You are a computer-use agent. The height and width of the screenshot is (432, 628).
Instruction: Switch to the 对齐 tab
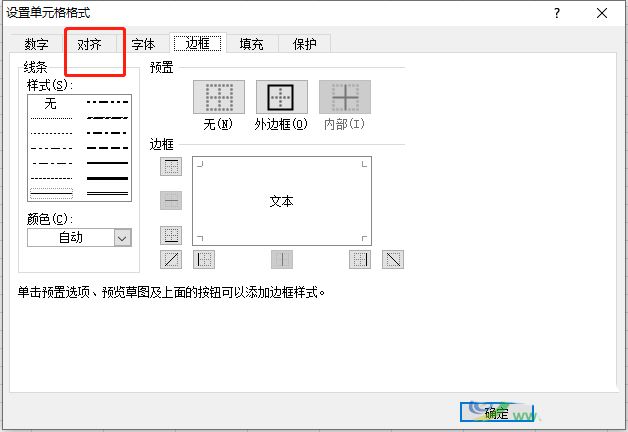click(89, 44)
